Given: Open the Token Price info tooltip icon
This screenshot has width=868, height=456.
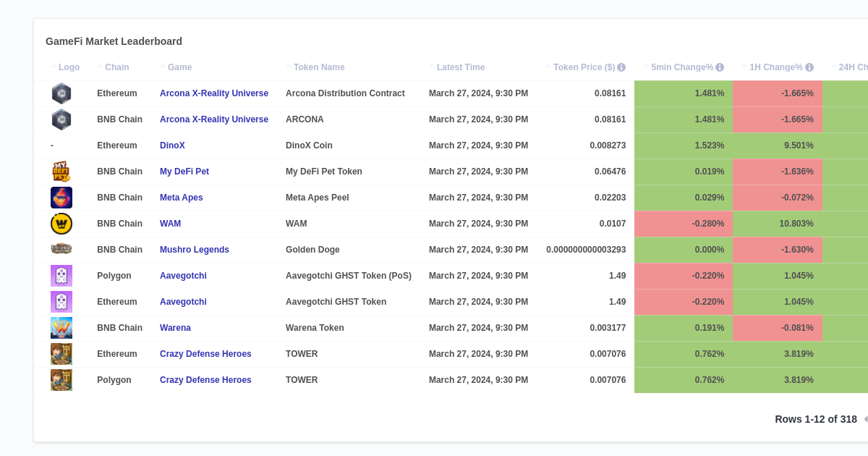Looking at the screenshot, I should pos(621,67).
